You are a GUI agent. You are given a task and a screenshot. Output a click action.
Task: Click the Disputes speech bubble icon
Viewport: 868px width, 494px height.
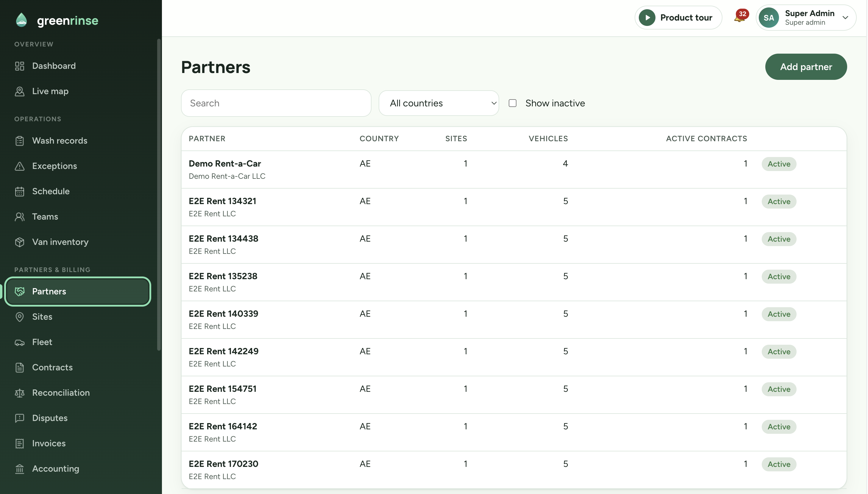click(20, 418)
